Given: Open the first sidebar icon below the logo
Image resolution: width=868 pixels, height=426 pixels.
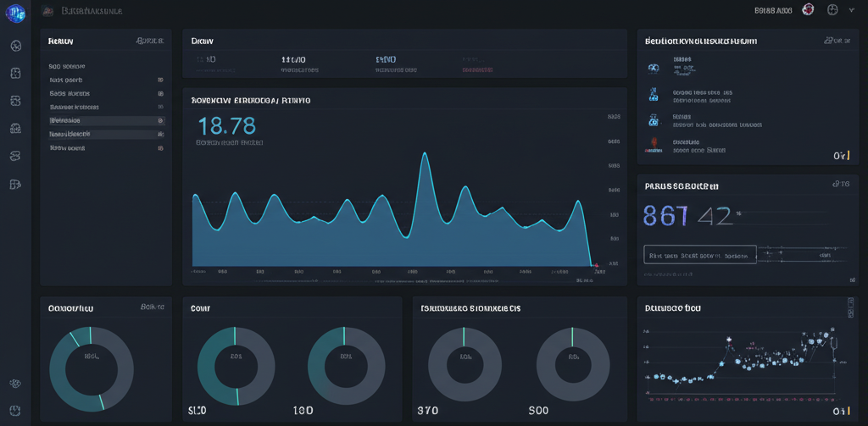Looking at the screenshot, I should [x=15, y=46].
